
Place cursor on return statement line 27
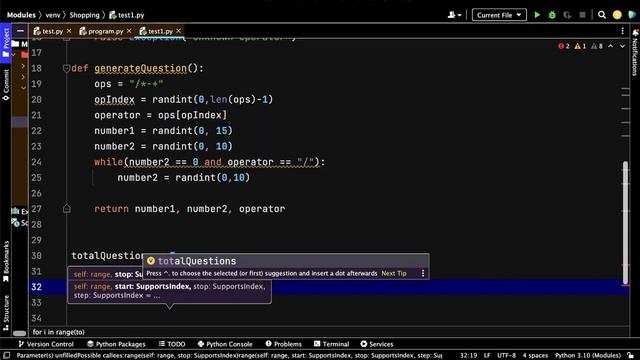(x=189, y=209)
